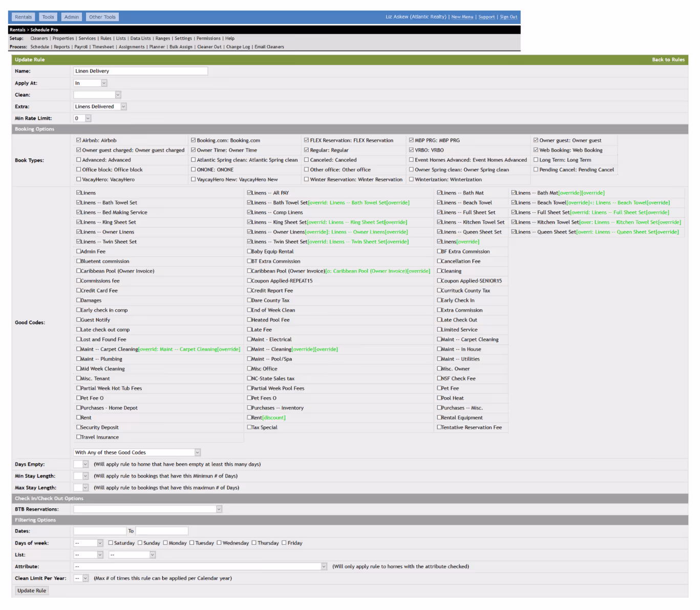Go Back to Rules
The image size is (700, 610).
[x=668, y=60]
